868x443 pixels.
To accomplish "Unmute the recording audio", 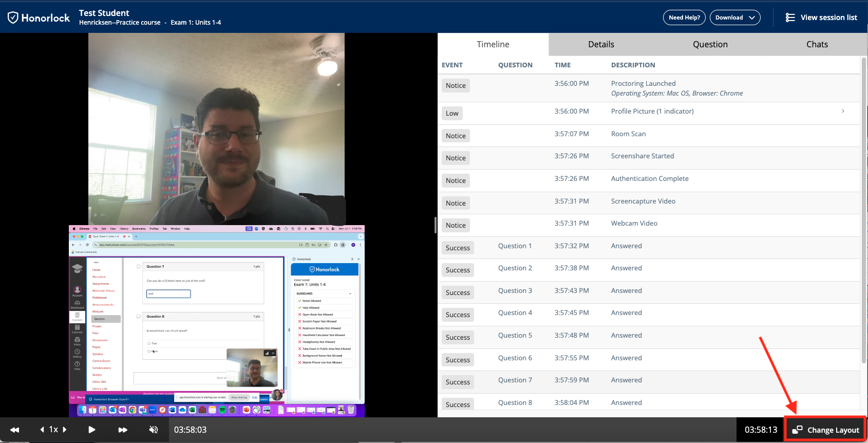I will coord(153,430).
